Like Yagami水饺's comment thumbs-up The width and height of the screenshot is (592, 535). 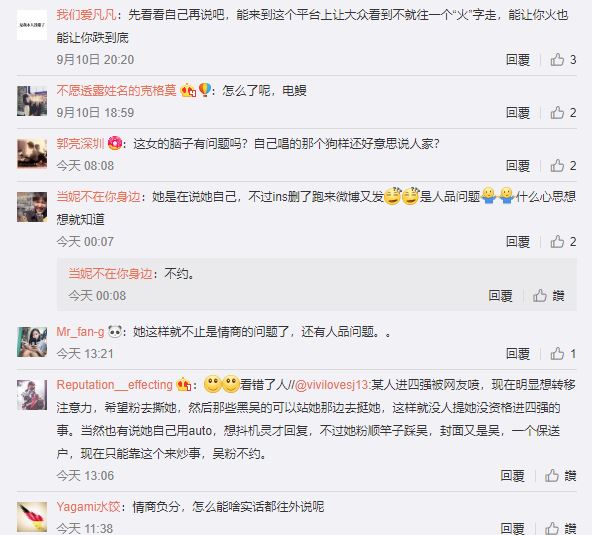560,528
